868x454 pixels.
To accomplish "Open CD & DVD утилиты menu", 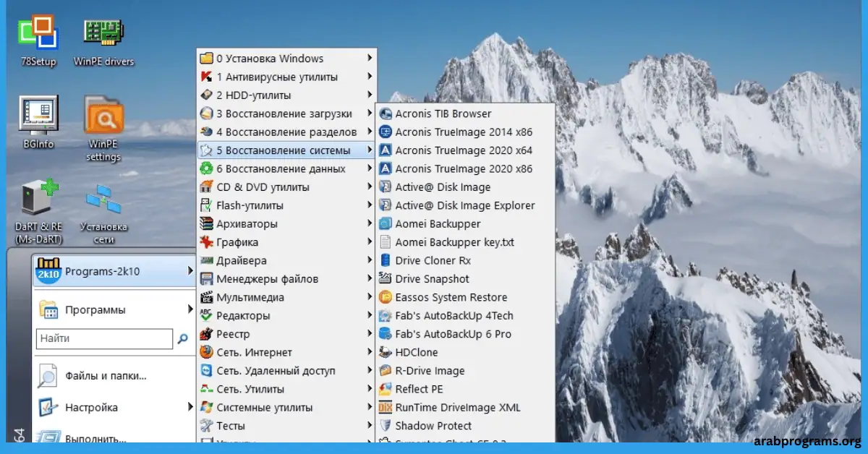I will pyautogui.click(x=286, y=187).
